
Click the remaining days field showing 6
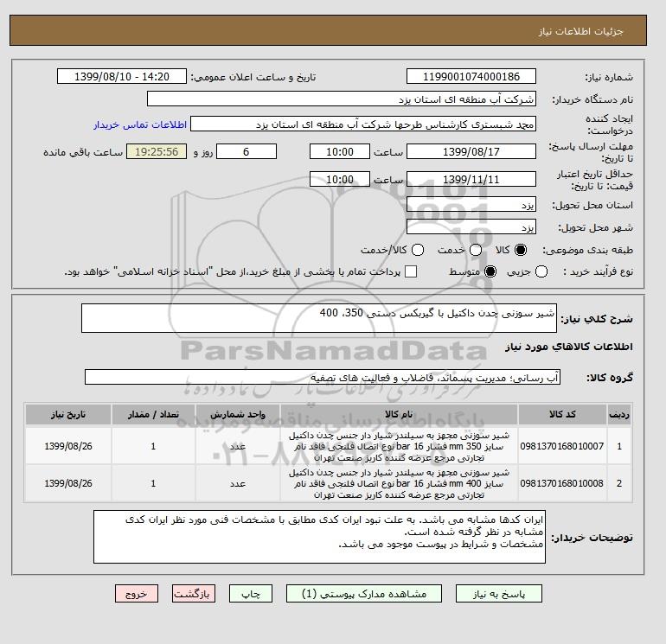(247, 151)
